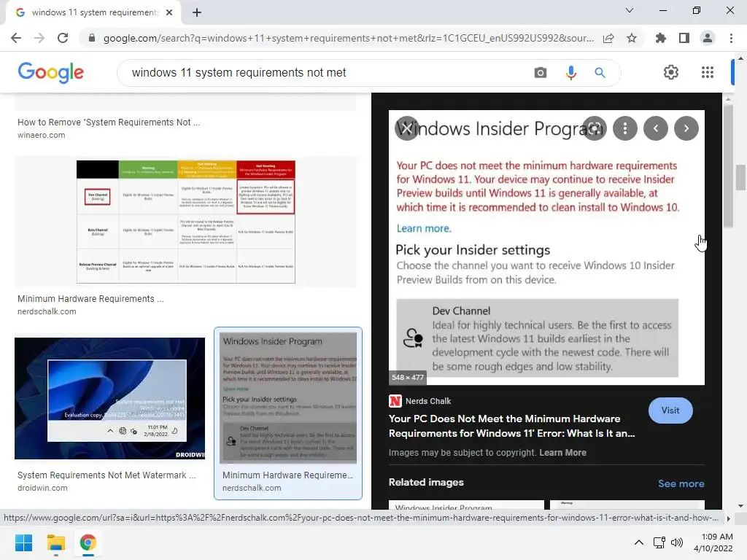Screen dimensions: 747x560
Task: Open the Windows Start menu
Action: [23, 542]
